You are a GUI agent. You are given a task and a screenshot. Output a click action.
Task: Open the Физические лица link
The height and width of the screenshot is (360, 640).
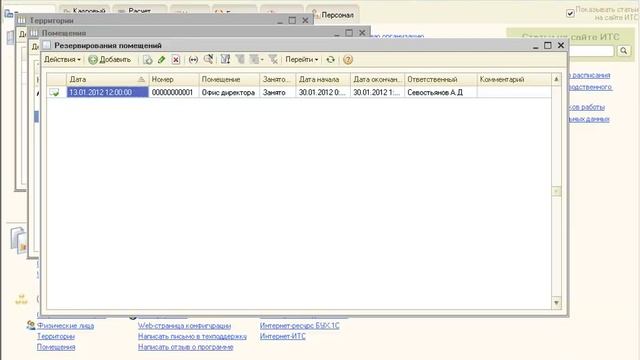click(65, 326)
